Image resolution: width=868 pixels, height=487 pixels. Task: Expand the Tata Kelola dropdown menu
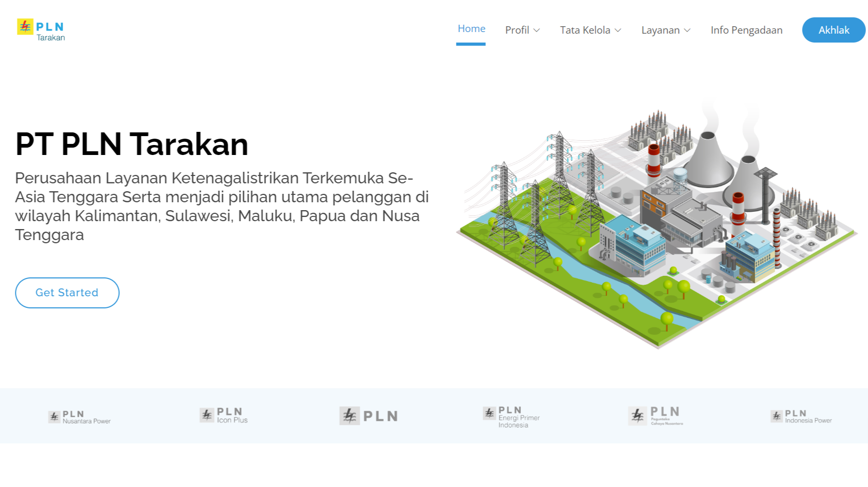[x=585, y=30]
